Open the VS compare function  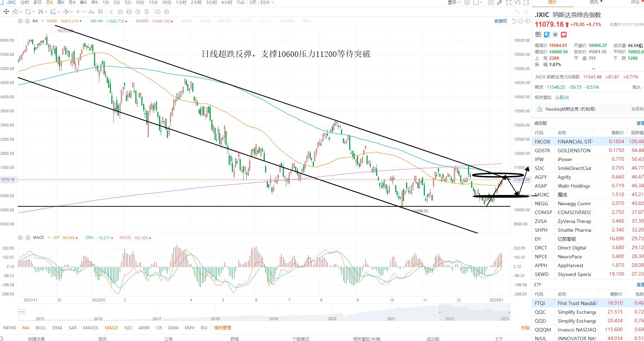coord(517,2)
